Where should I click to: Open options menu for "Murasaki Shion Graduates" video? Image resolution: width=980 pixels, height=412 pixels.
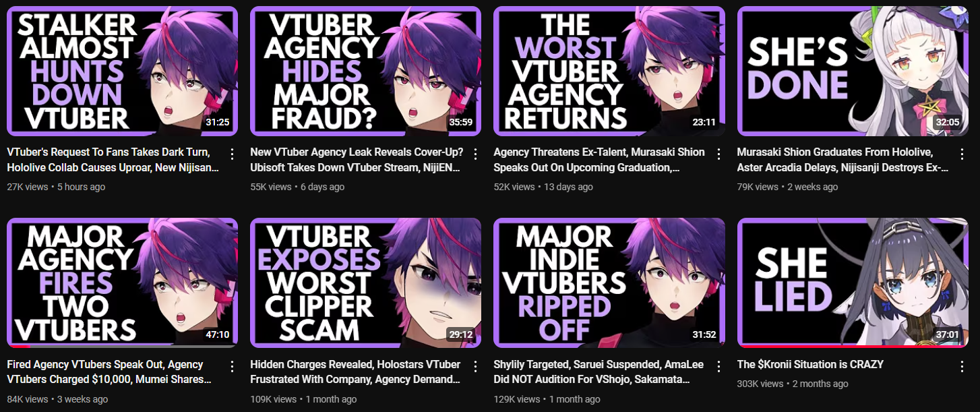click(x=962, y=154)
